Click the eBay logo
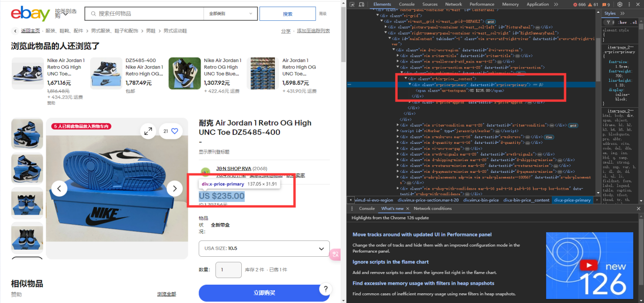644x303 pixels. click(31, 14)
